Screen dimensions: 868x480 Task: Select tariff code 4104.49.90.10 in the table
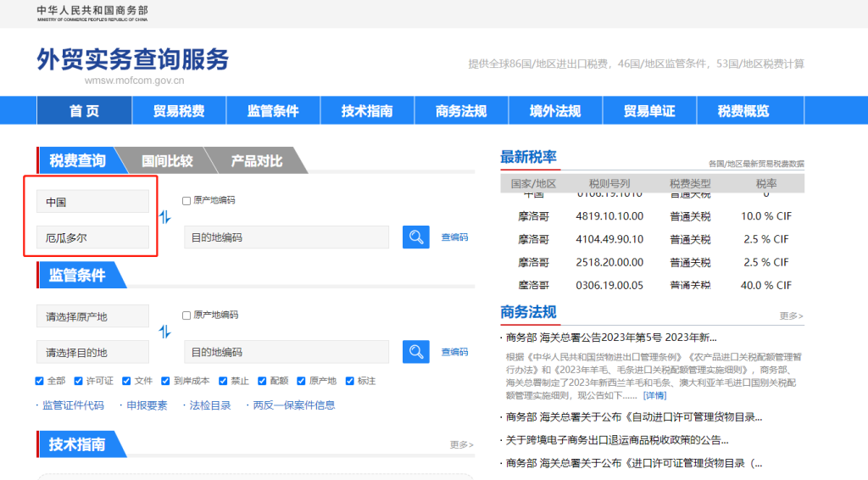(x=609, y=239)
